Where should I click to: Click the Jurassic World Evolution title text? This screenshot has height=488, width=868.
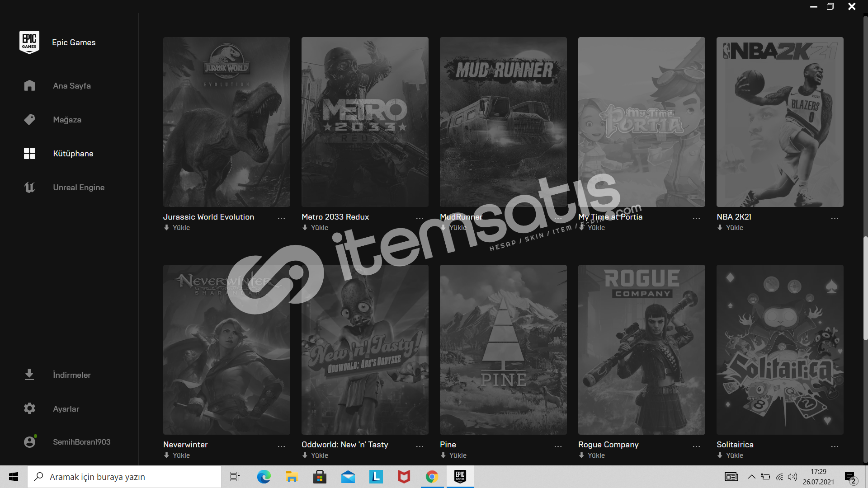208,217
